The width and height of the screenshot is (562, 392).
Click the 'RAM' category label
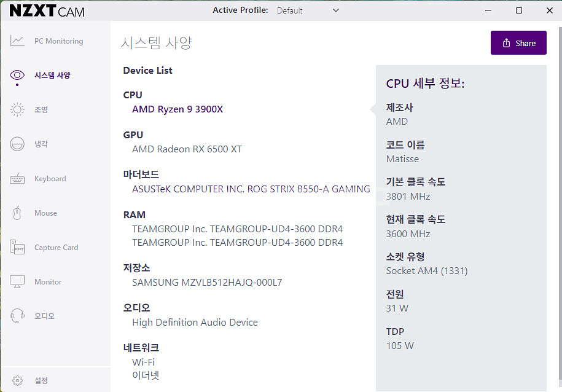click(135, 214)
